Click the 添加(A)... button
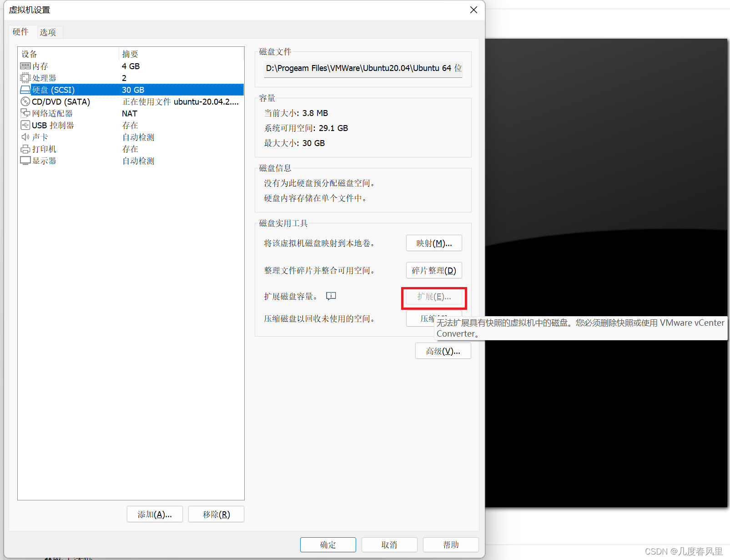This screenshot has width=730, height=560. tap(155, 515)
